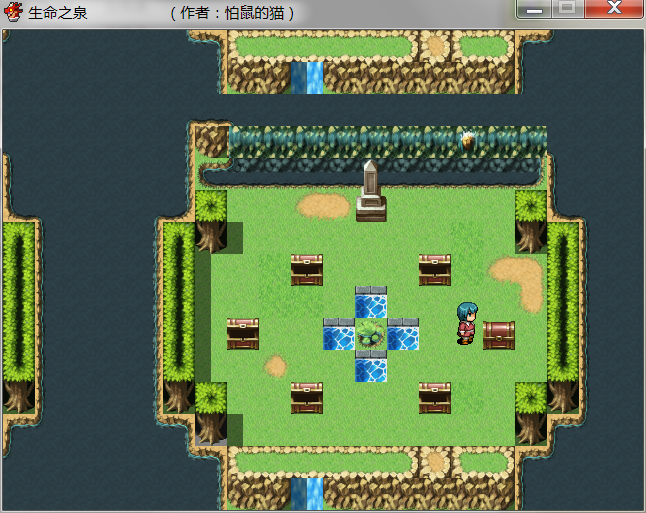Click the tree at upper-right courtyard corner
This screenshot has height=513, width=646.
tap(531, 221)
